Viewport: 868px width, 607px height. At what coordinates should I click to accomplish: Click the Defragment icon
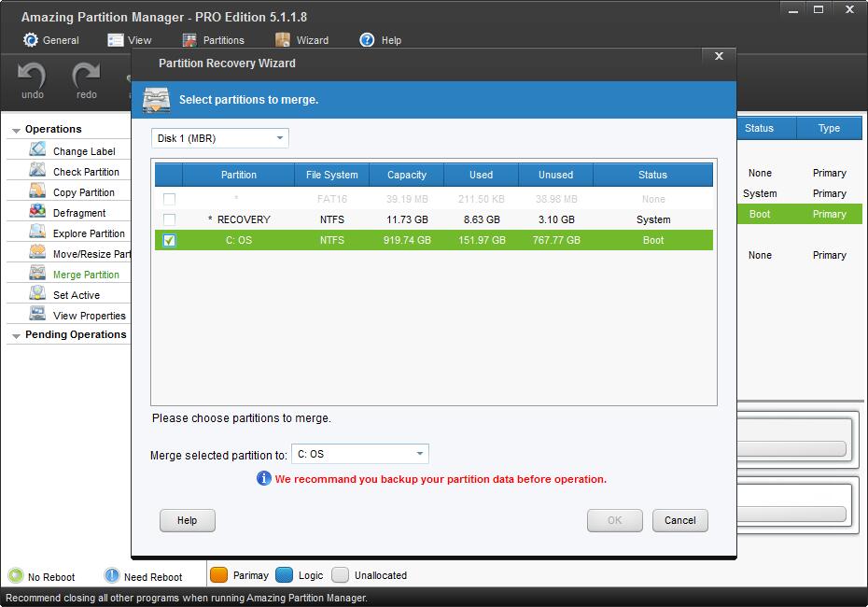(37, 211)
